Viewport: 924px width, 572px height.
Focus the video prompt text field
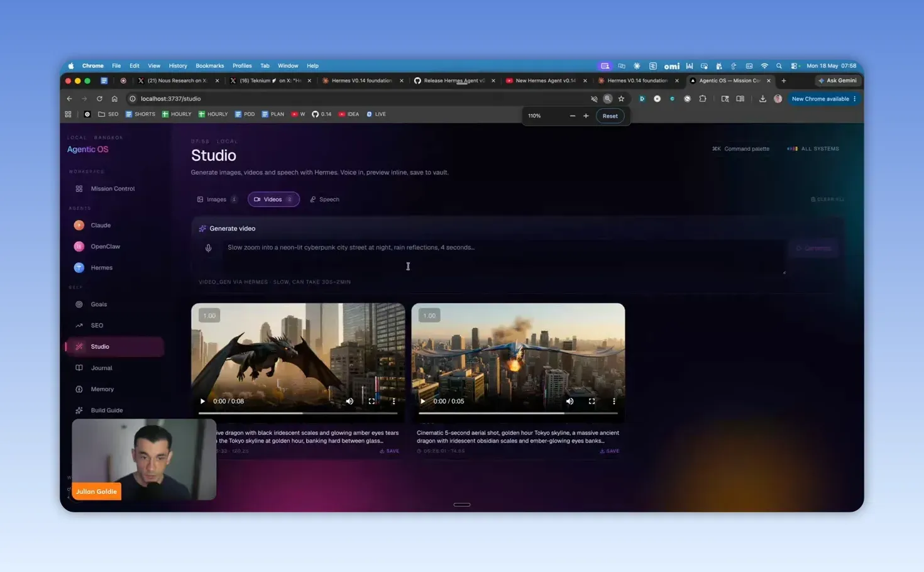click(503, 256)
